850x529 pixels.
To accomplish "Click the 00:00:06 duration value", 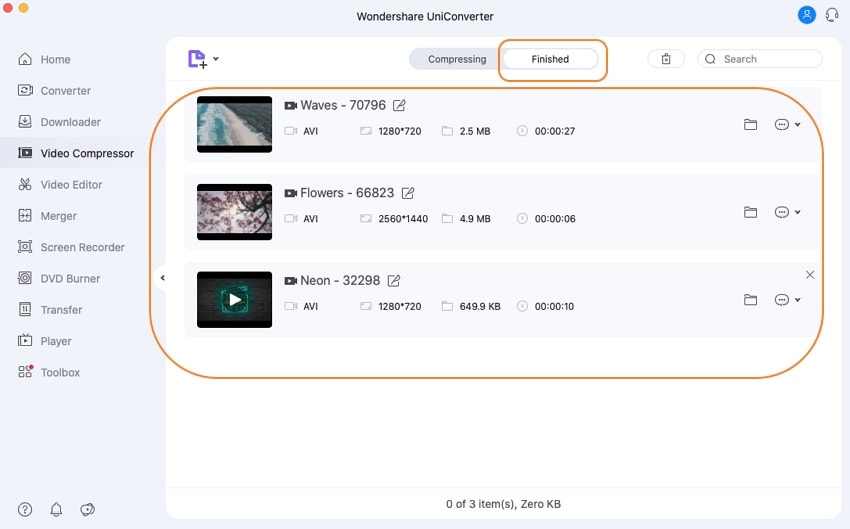I will click(x=555, y=219).
